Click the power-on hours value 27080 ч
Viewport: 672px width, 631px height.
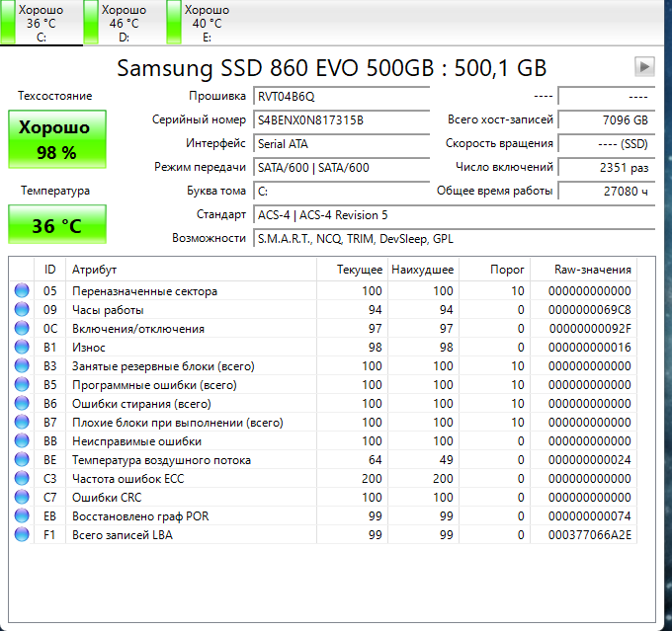(x=607, y=191)
